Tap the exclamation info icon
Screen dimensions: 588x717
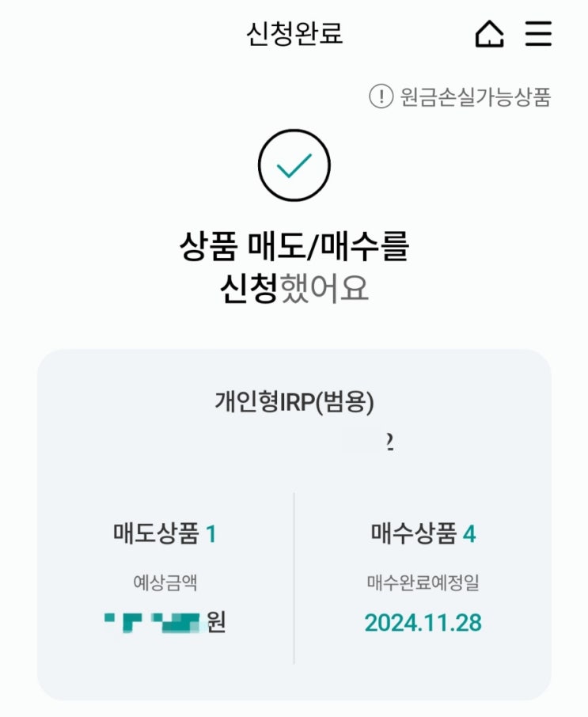coord(381,97)
